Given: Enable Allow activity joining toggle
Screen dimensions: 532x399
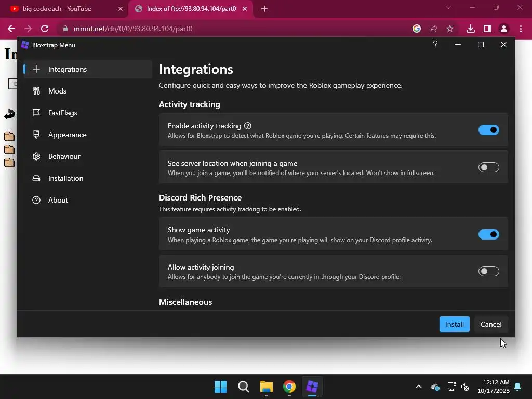Looking at the screenshot, I should pyautogui.click(x=488, y=271).
